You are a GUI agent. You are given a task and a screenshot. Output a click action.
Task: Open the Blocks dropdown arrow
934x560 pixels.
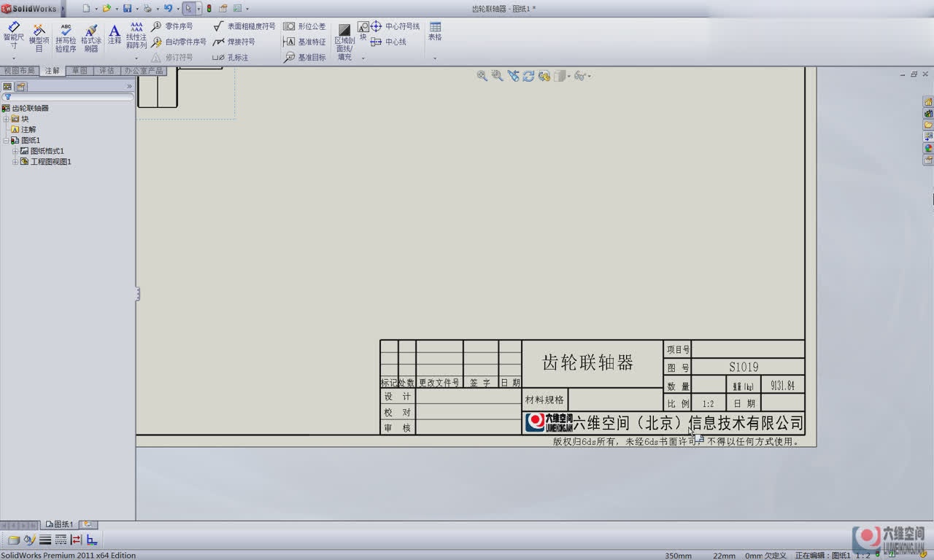pos(363,58)
